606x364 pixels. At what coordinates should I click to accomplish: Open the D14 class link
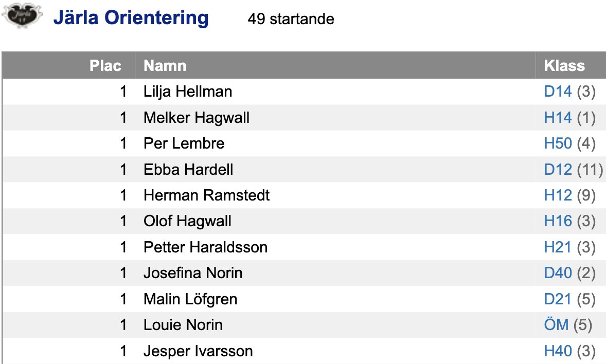tap(558, 92)
